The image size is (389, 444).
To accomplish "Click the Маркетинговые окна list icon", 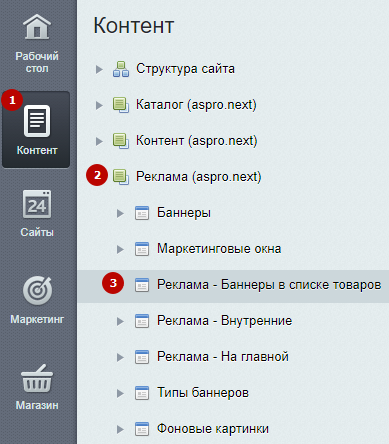I will (142, 249).
